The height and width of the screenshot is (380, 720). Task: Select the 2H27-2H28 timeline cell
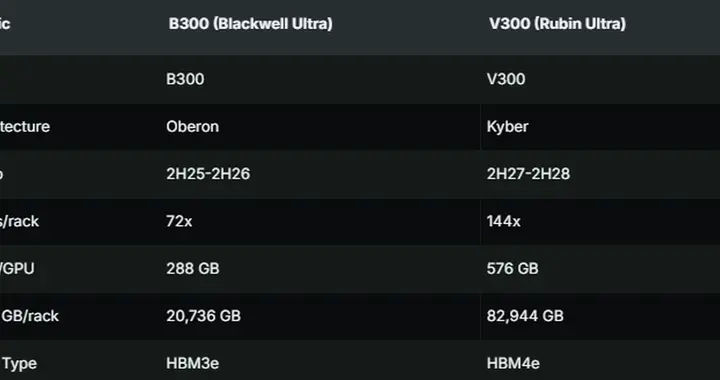[528, 174]
